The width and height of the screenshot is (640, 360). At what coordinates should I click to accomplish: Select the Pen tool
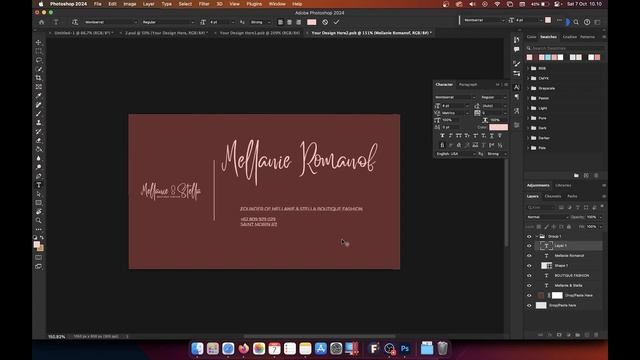click(x=39, y=176)
